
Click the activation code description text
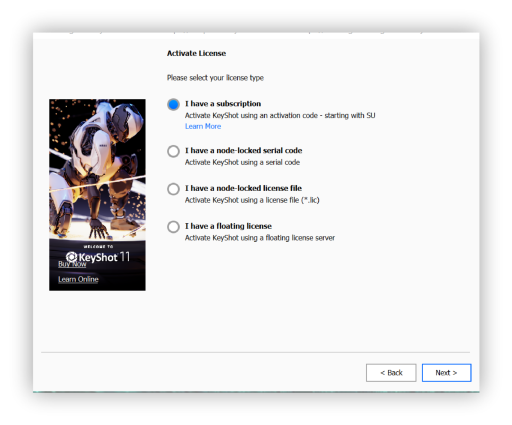click(280, 115)
